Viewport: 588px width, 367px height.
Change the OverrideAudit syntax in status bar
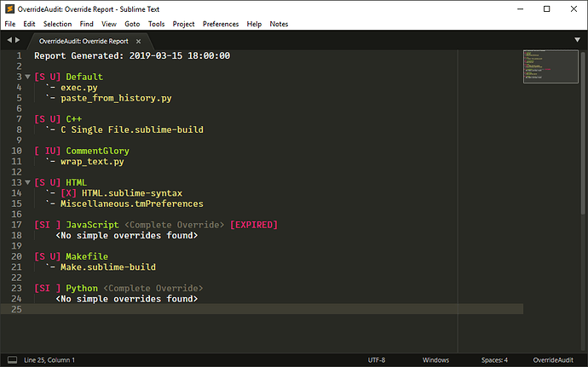click(553, 360)
